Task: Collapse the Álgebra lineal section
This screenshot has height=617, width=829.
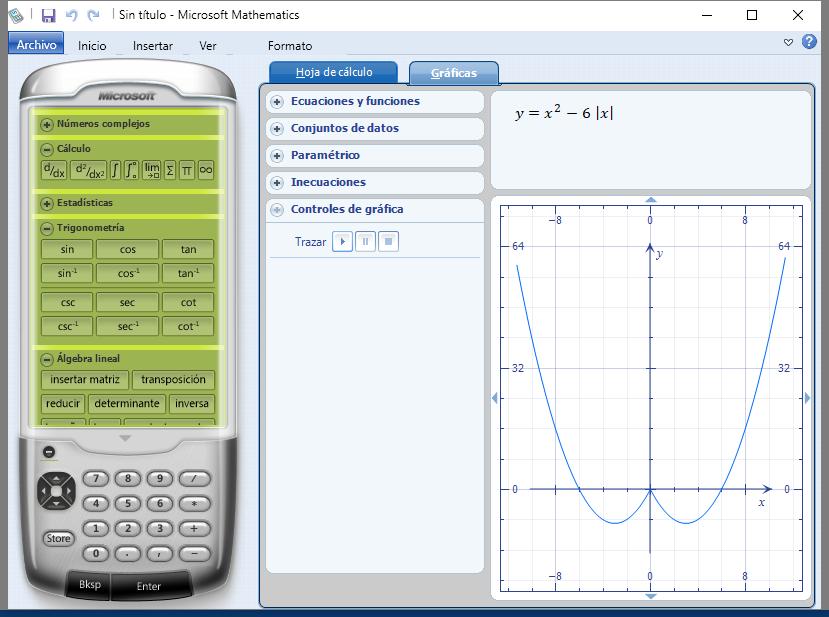Action: pos(47,360)
